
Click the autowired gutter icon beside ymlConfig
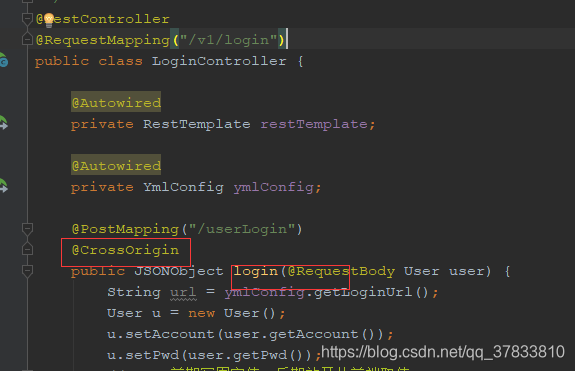tap(3, 186)
